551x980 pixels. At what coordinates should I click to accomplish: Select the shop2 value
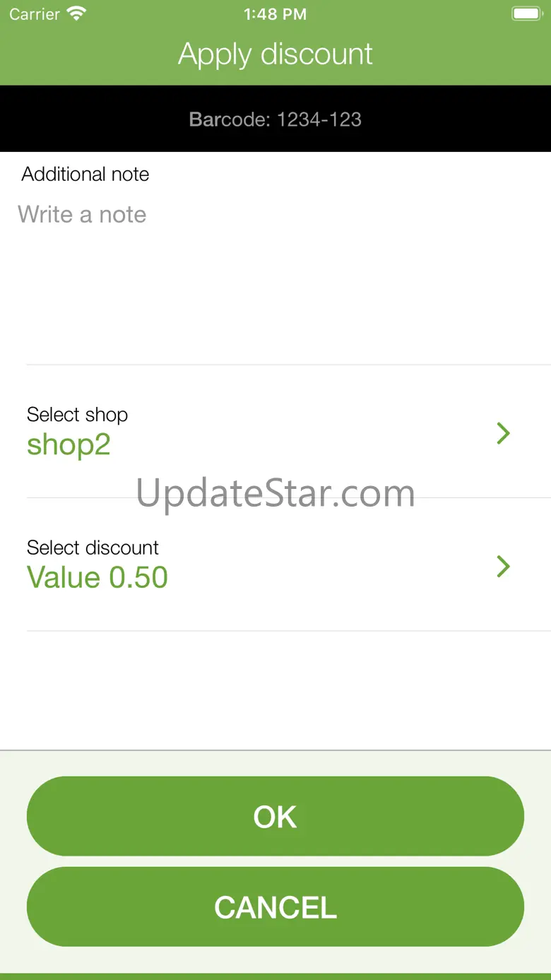[x=69, y=445]
